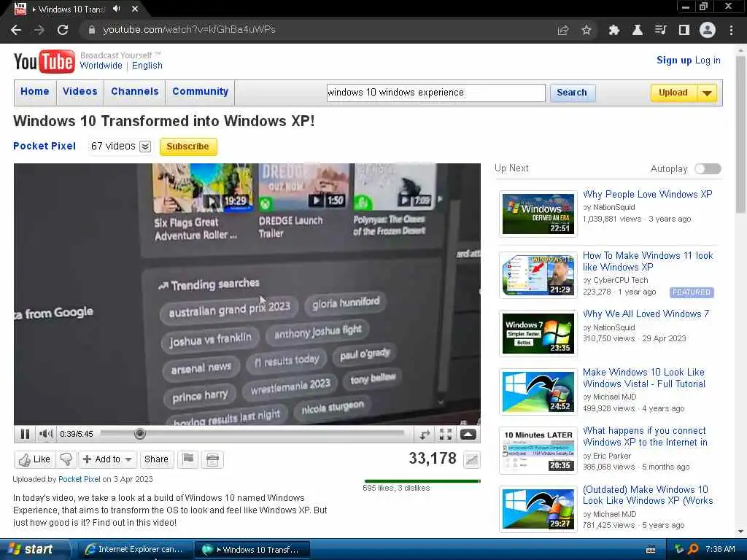Click the search field with windows 10 text
The width and height of the screenshot is (747, 560).
[x=436, y=93]
